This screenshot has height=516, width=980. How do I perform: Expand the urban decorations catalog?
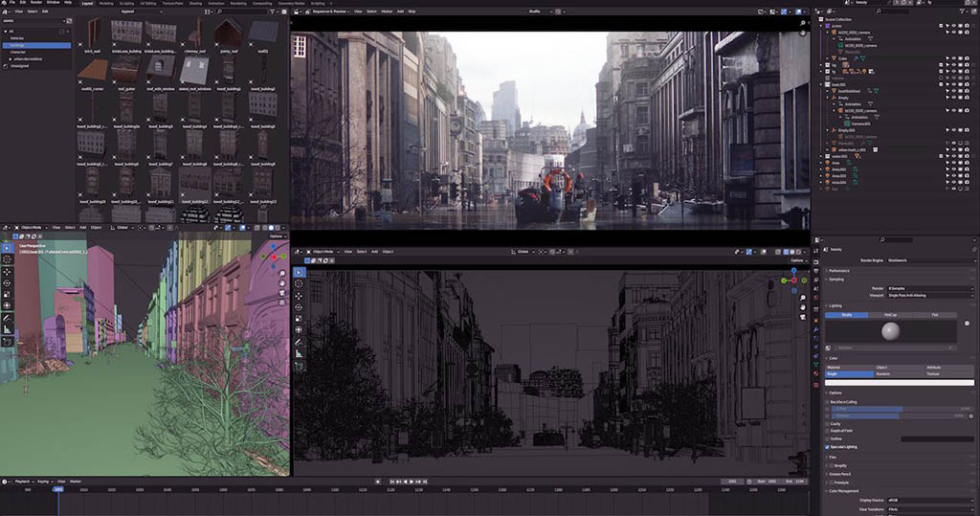[x=10, y=58]
